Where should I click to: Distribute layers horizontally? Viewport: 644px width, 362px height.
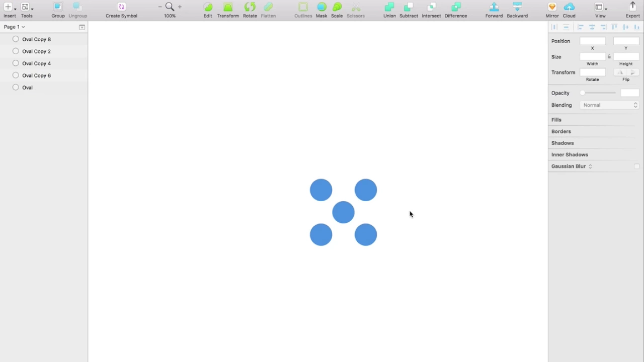(x=554, y=27)
